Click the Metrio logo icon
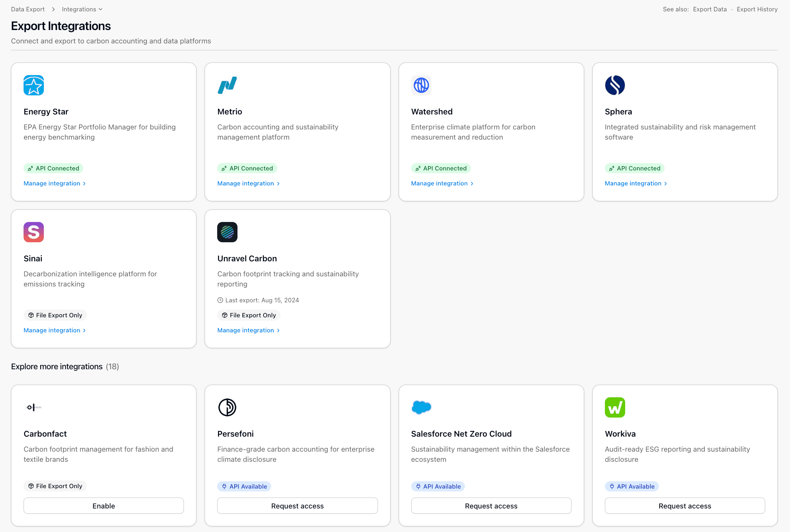This screenshot has width=790, height=532. click(x=227, y=85)
